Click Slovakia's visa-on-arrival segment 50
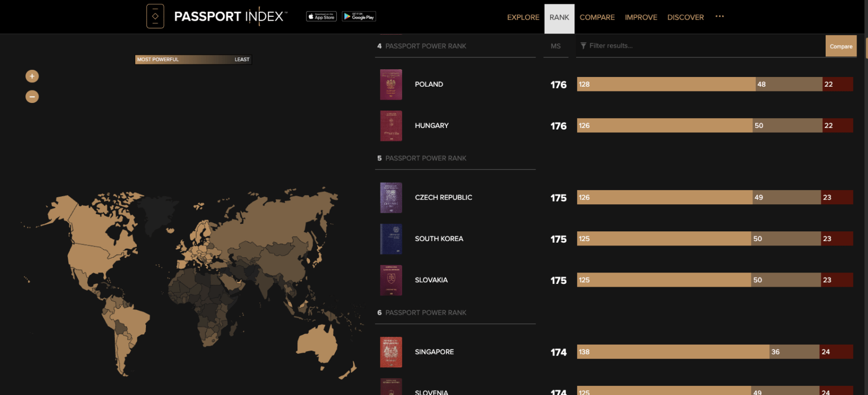The image size is (868, 395). click(x=786, y=280)
